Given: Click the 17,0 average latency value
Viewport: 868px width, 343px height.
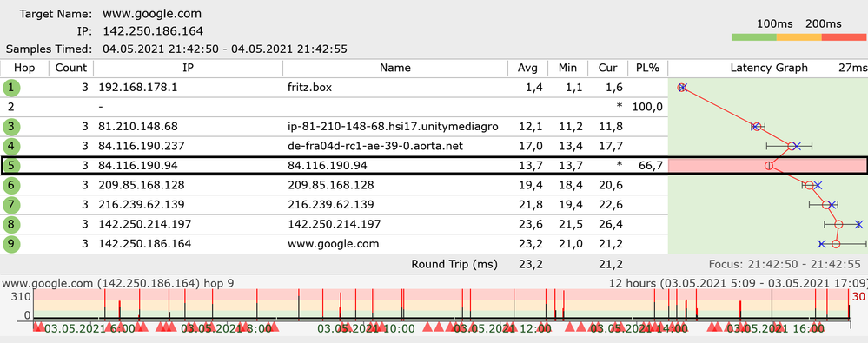Looking at the screenshot, I should tap(530, 146).
